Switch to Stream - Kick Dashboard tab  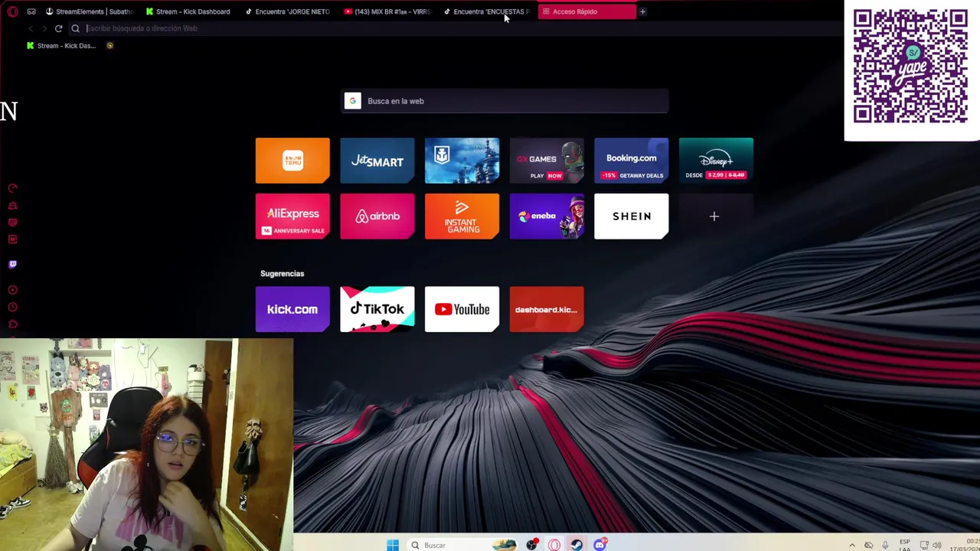click(188, 11)
